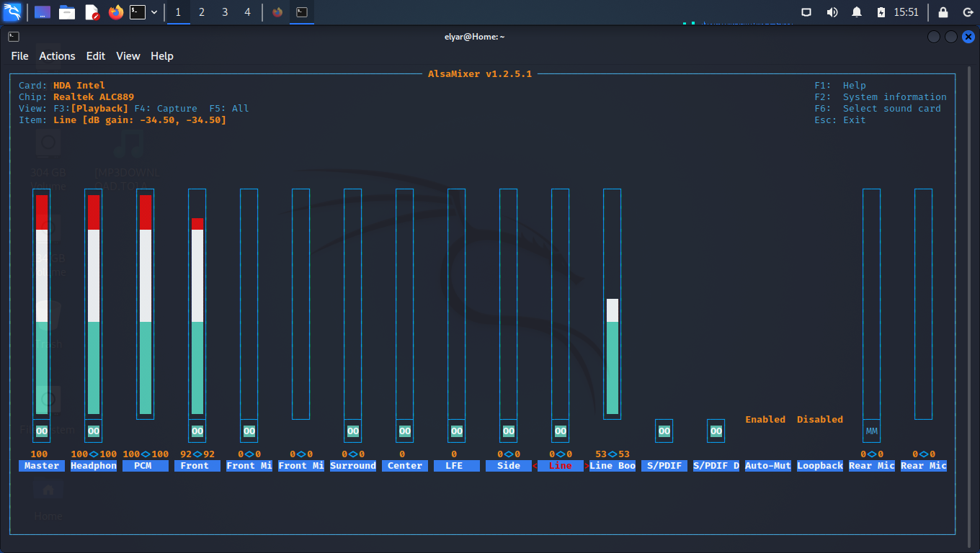This screenshot has width=980, height=553.
Task: Click the Line Boost level slider
Action: click(x=612, y=304)
